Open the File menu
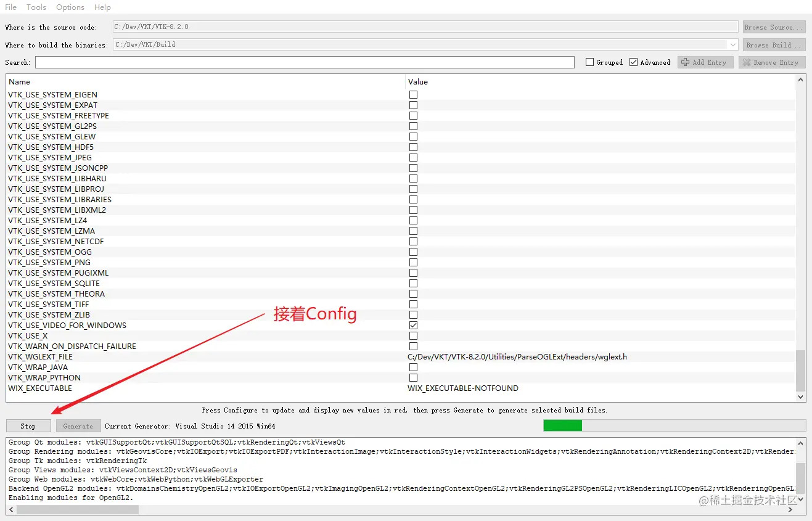The image size is (812, 521). tap(10, 7)
